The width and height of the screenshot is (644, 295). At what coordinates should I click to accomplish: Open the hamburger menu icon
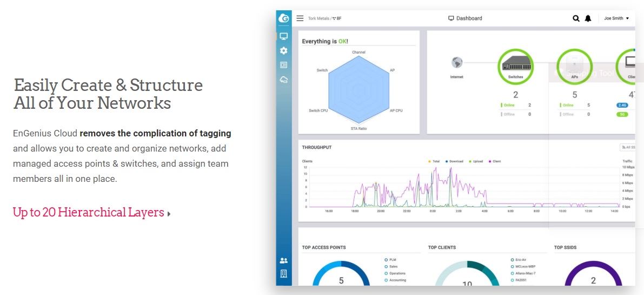[x=300, y=18]
